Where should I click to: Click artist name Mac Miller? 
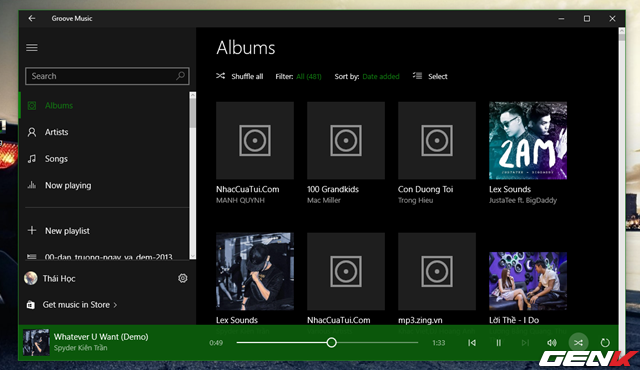click(324, 200)
